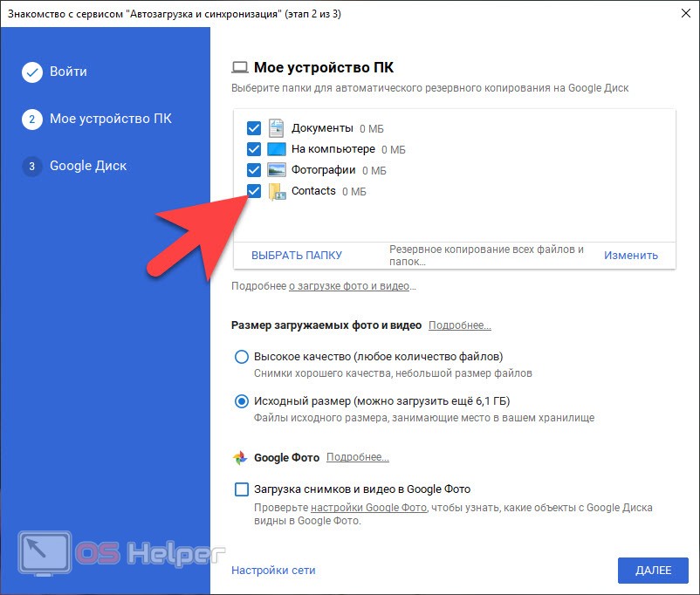Click the laptop icon beside Мое устройство ПК

tap(240, 67)
